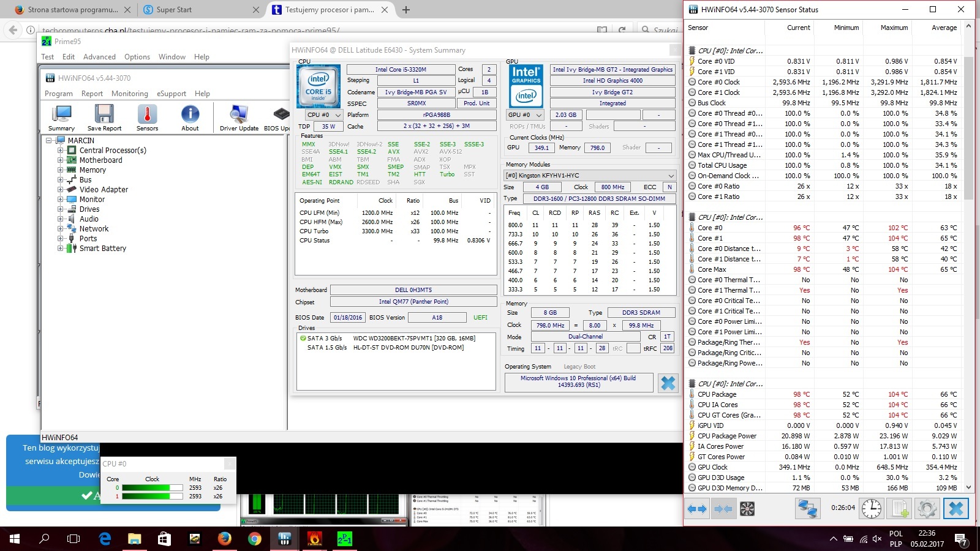This screenshot has height=551, width=980.
Task: Click the Intel Core i5 logo image
Action: click(x=318, y=86)
